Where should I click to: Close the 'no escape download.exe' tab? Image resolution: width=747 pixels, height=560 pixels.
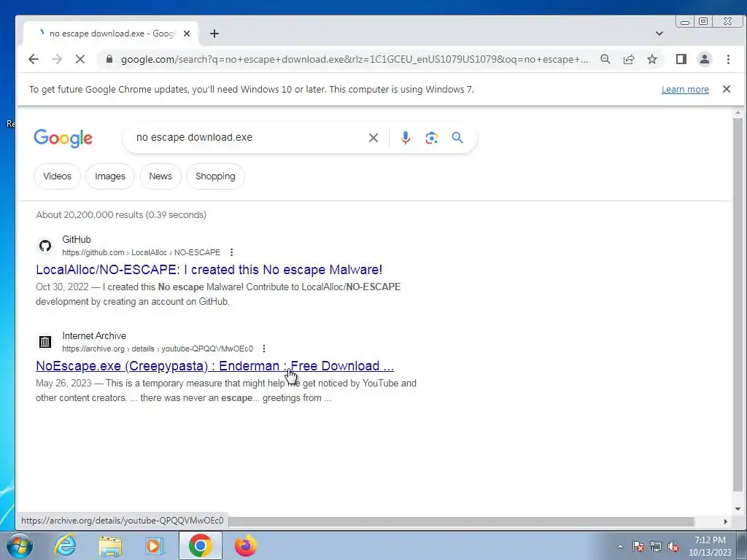point(187,34)
